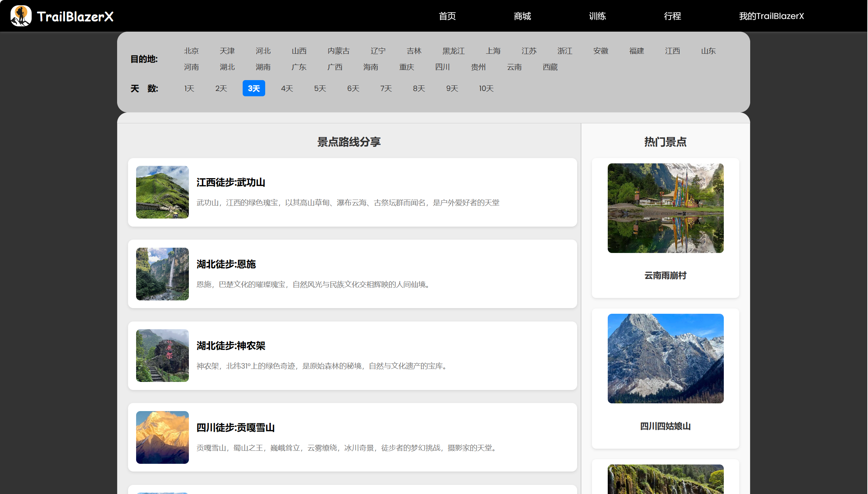Choose 云南 as destination filter
This screenshot has height=494, width=868.
click(x=514, y=67)
